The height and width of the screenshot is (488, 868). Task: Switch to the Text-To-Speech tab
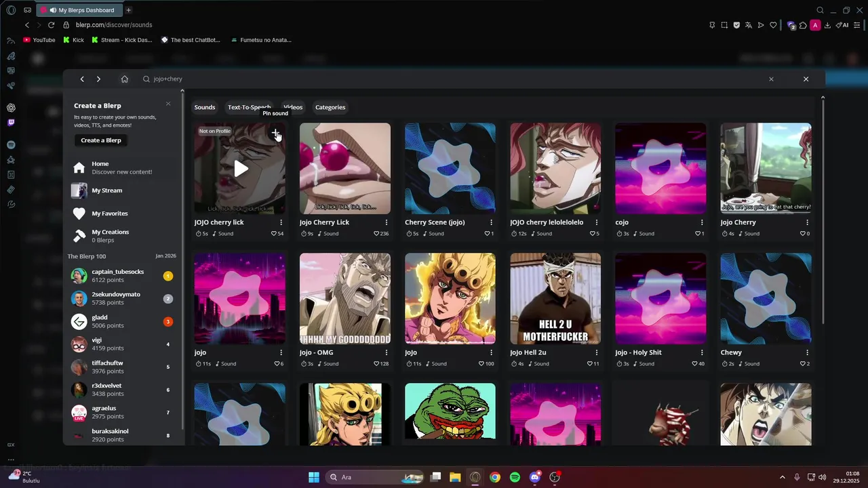(x=249, y=107)
